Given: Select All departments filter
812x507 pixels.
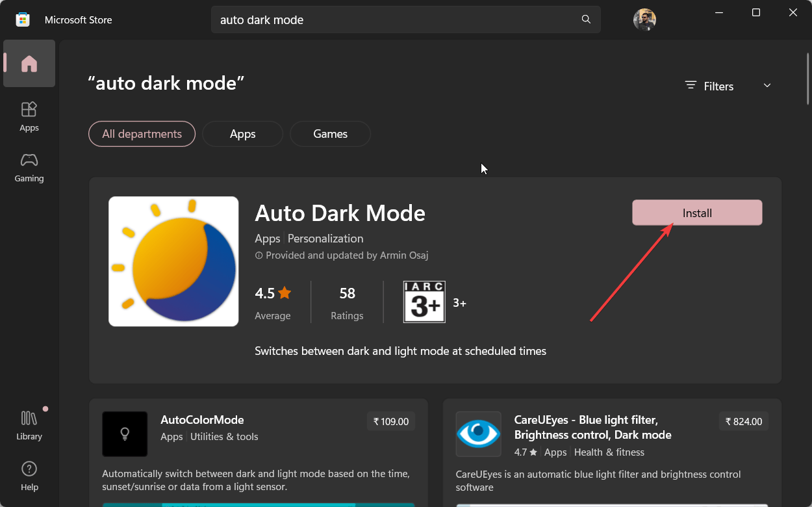Looking at the screenshot, I should 142,134.
